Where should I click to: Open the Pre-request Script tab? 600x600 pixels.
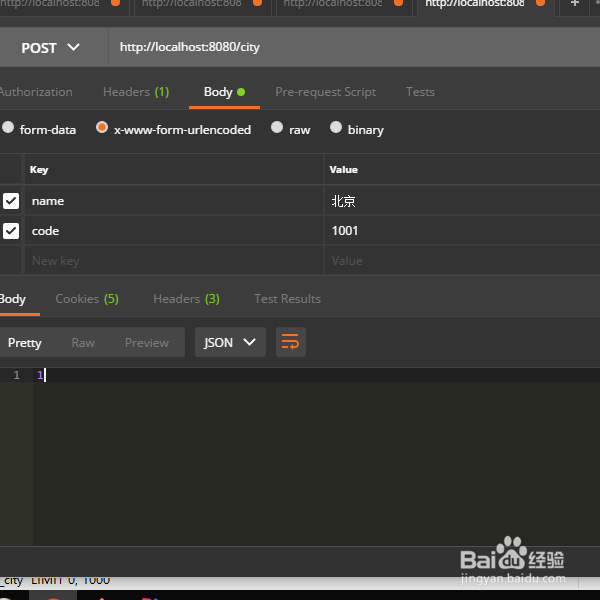pyautogui.click(x=325, y=92)
